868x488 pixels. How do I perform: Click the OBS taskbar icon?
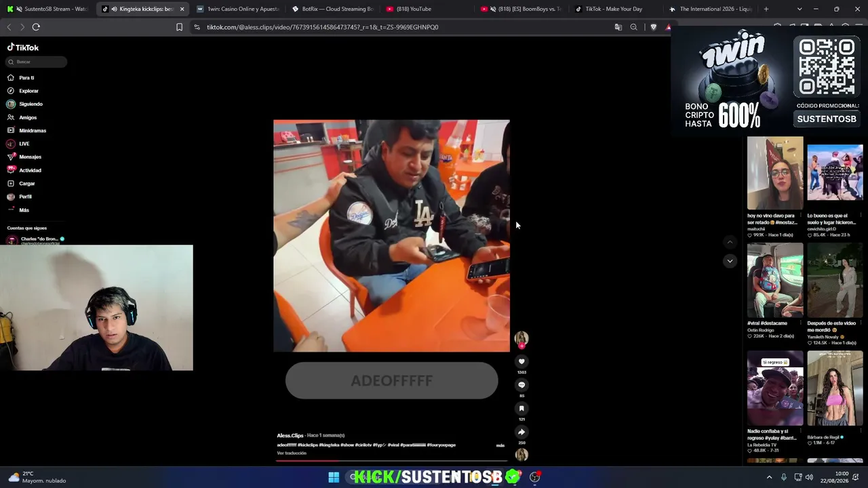(x=534, y=477)
